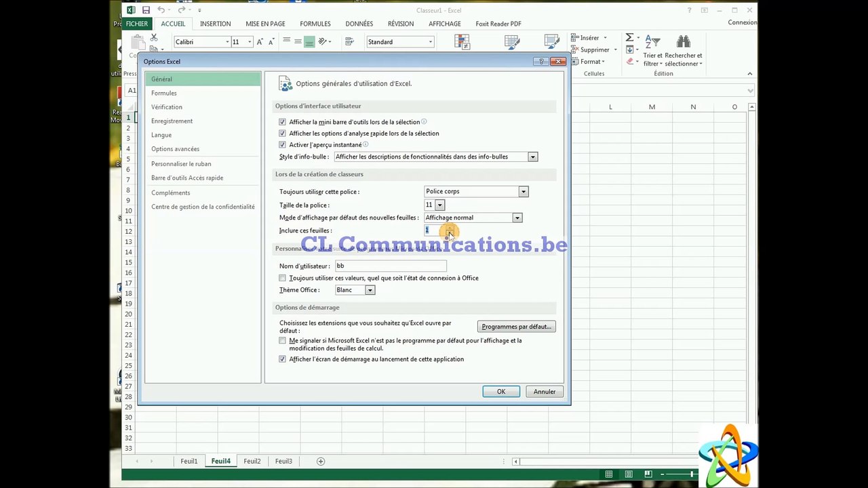Click the Redo arrow in the quick access toolbar

(x=181, y=10)
